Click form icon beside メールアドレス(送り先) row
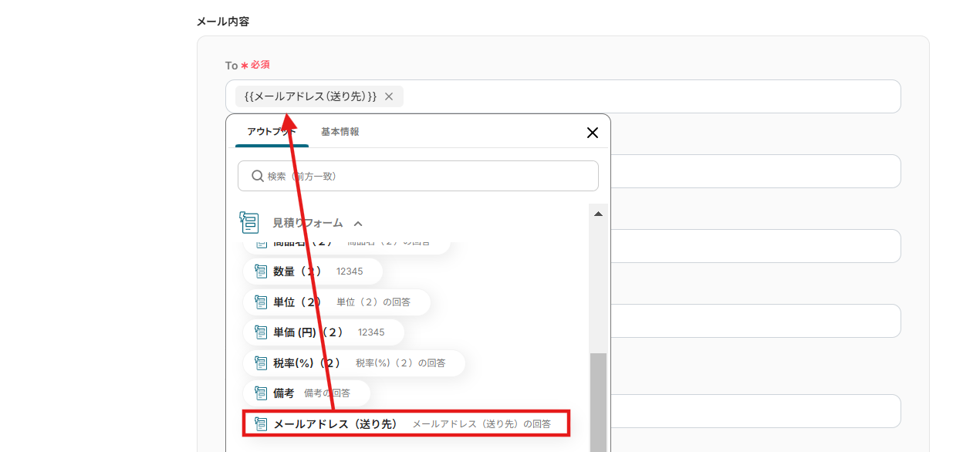Viewport: 980px width, 452px height. click(261, 423)
